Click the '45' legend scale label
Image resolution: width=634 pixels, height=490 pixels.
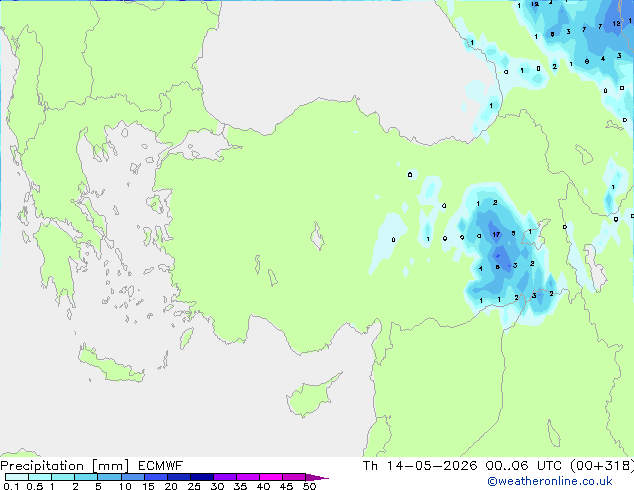pos(286,486)
